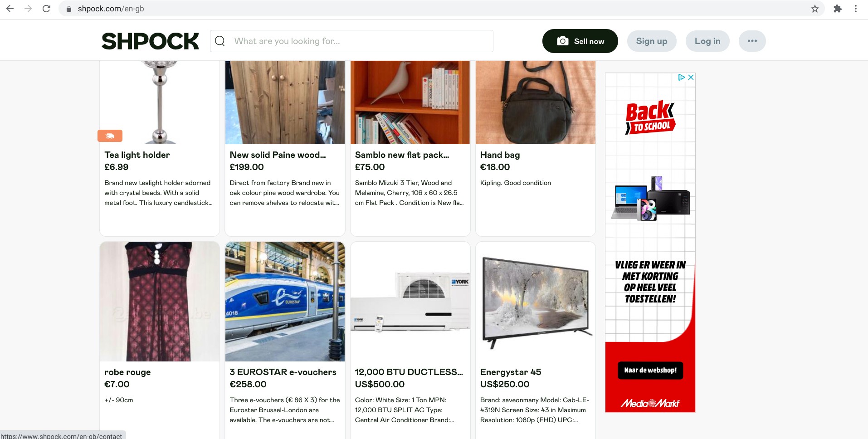Image resolution: width=868 pixels, height=439 pixels.
Task: Open Chrome's vertical dots menu
Action: [856, 9]
